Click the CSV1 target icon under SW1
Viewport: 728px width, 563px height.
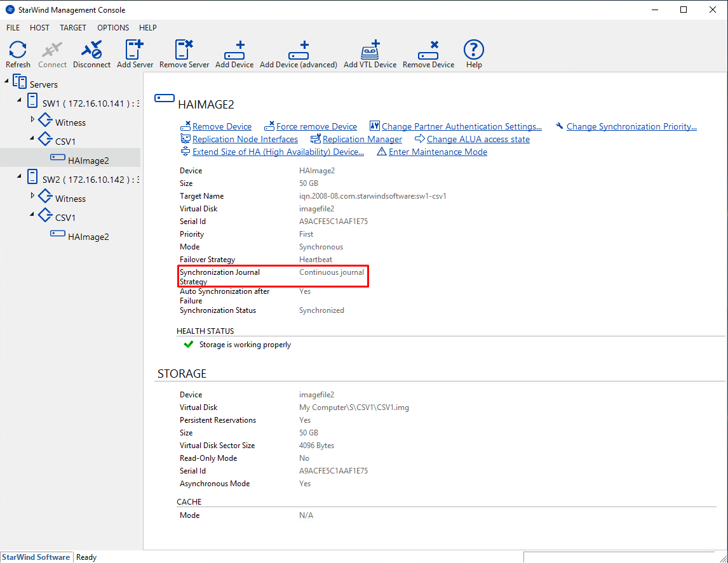[x=46, y=138]
